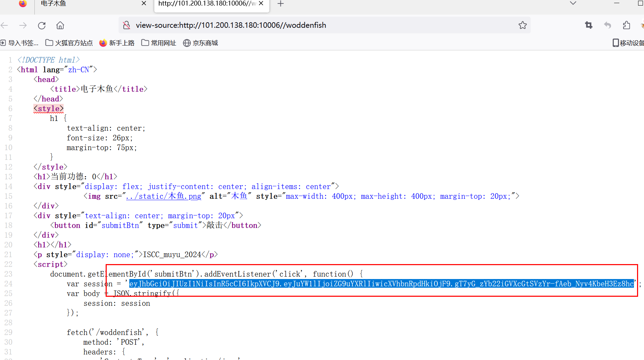This screenshot has width=644, height=360.
Task: Reload the page with the refresh icon
Action: (42, 25)
